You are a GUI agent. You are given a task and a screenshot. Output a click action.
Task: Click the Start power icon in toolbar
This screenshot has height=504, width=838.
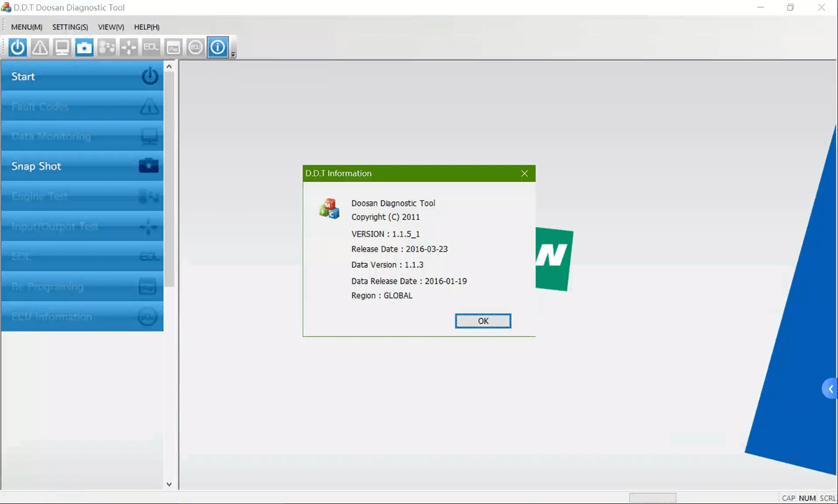[x=17, y=47]
